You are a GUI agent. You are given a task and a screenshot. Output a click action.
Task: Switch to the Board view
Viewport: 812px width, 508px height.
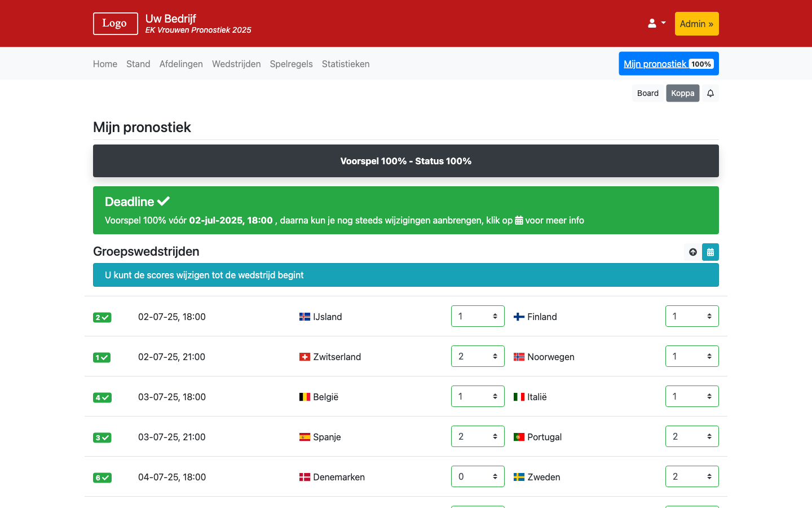[x=647, y=93]
